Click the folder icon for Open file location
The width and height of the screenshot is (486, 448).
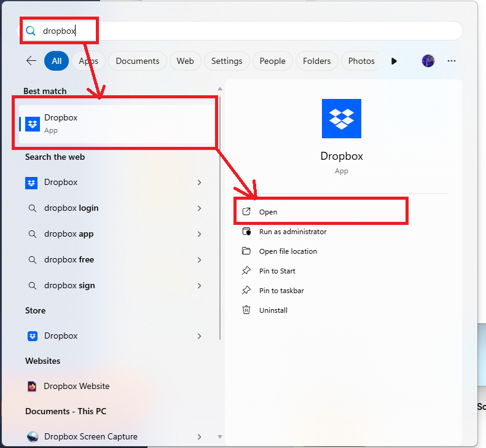click(246, 251)
